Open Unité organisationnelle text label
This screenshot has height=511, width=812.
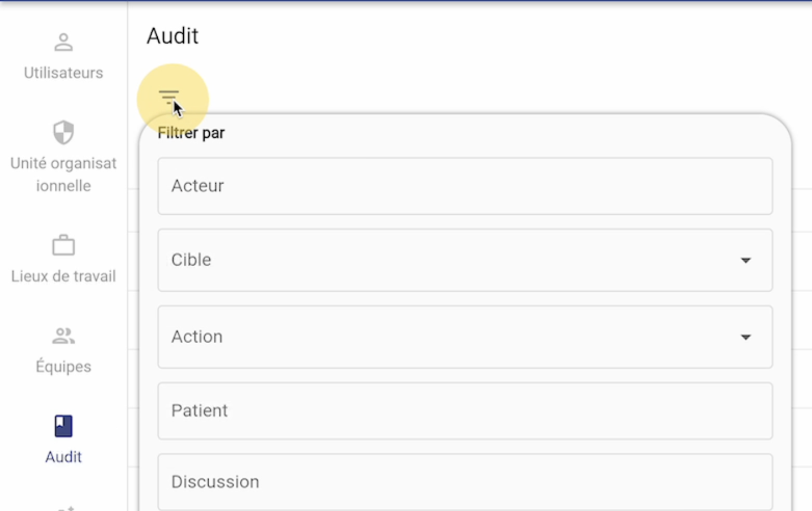coord(63,175)
